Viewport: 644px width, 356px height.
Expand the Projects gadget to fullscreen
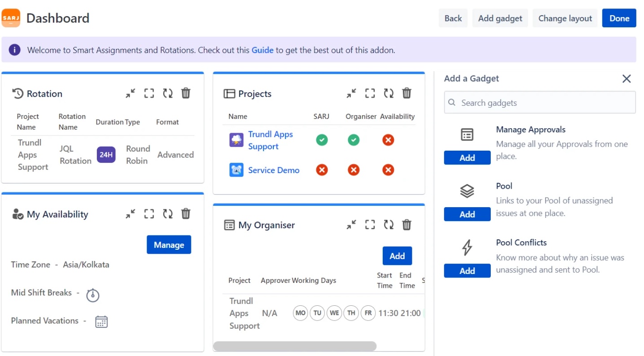[370, 93]
